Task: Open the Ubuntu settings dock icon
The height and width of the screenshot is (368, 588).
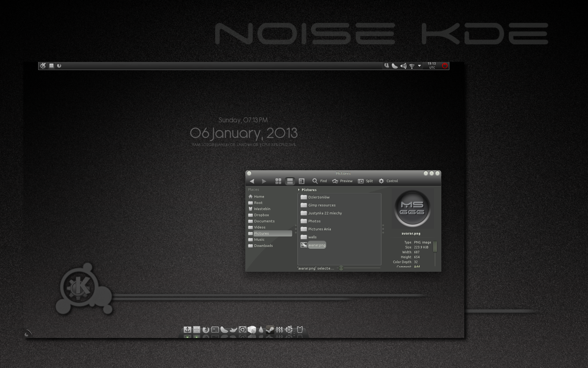Action: click(243, 330)
